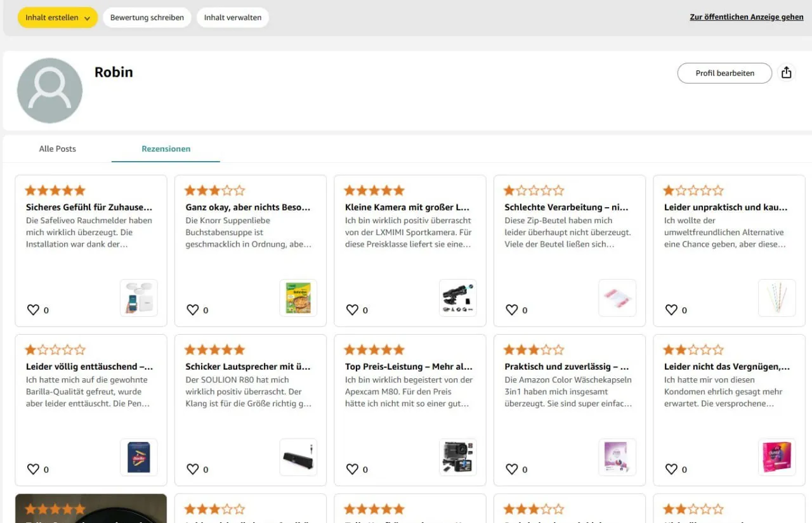This screenshot has width=812, height=523.
Task: Open the Ganz okay, aber nichts Beso review title
Action: [x=248, y=207]
